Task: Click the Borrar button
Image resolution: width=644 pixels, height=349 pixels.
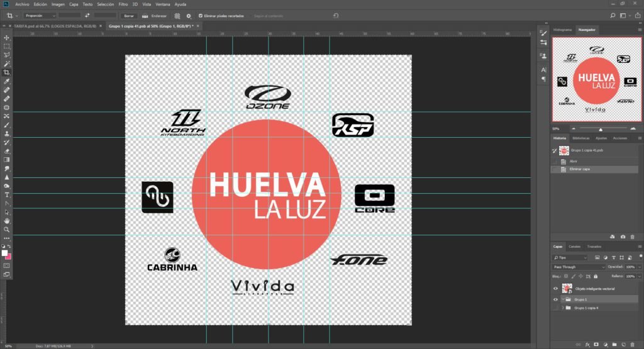Action: [129, 16]
